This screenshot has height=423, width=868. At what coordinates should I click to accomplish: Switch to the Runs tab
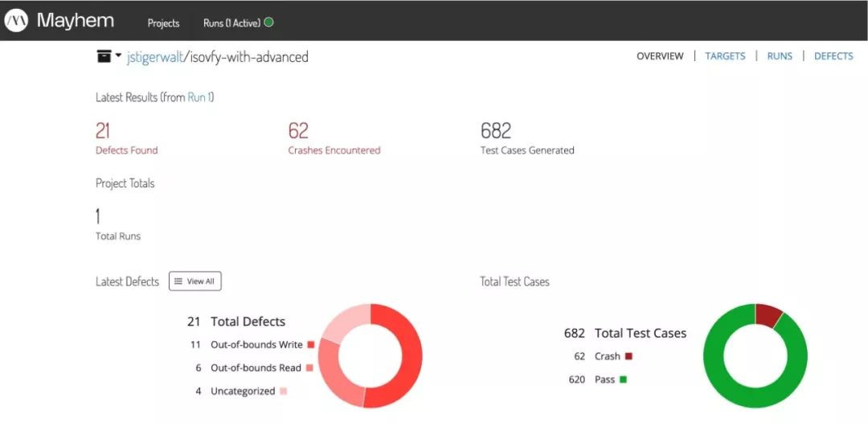click(780, 56)
